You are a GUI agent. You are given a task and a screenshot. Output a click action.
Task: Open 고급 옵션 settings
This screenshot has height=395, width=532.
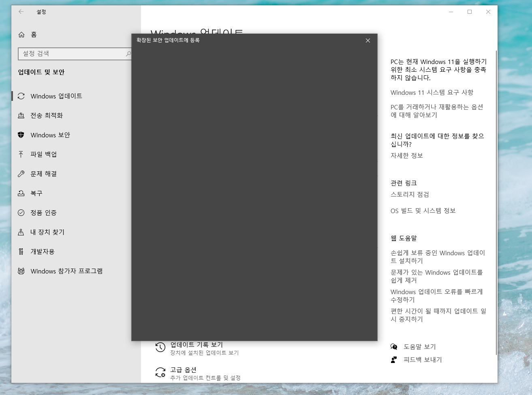click(198, 373)
